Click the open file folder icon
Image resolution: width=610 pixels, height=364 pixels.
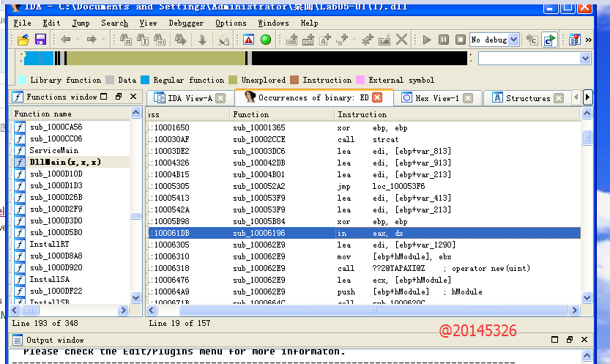click(x=23, y=40)
